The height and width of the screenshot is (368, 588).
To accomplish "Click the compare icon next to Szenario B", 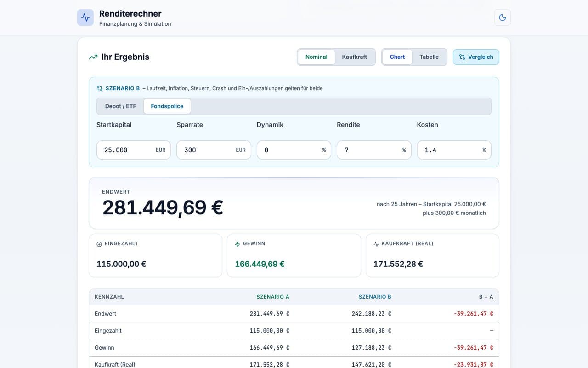I will [x=100, y=88].
